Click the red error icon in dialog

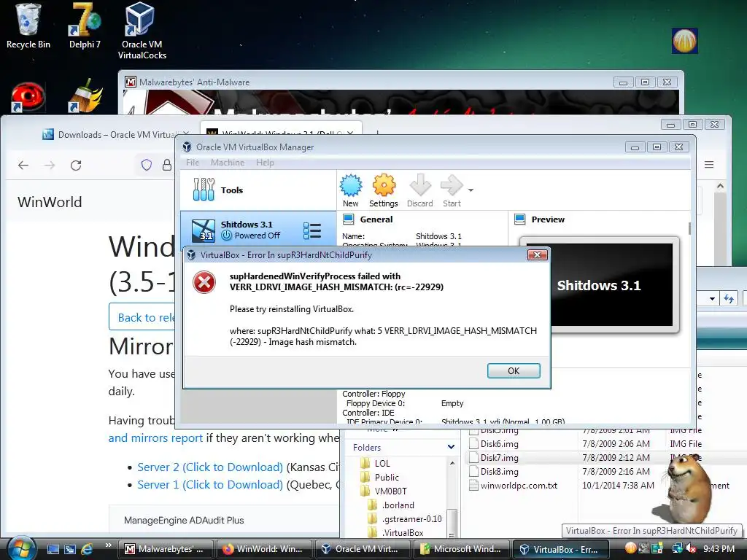point(204,282)
